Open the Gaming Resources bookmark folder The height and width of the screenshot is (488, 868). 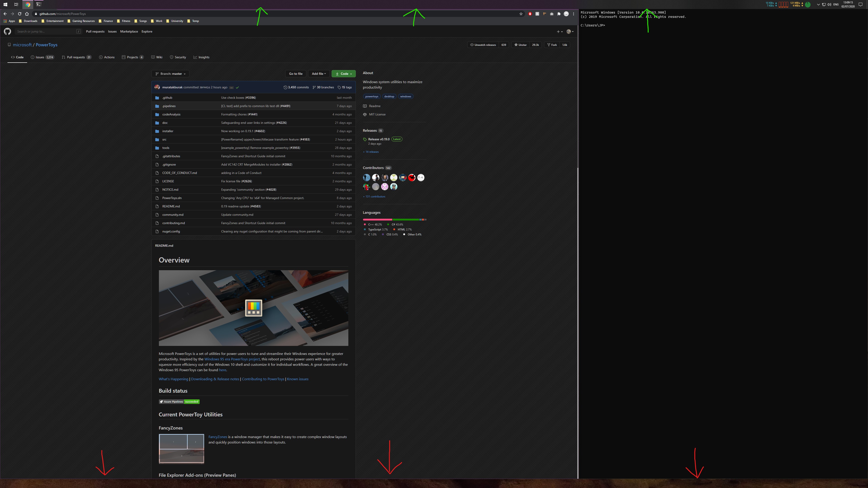(x=81, y=21)
